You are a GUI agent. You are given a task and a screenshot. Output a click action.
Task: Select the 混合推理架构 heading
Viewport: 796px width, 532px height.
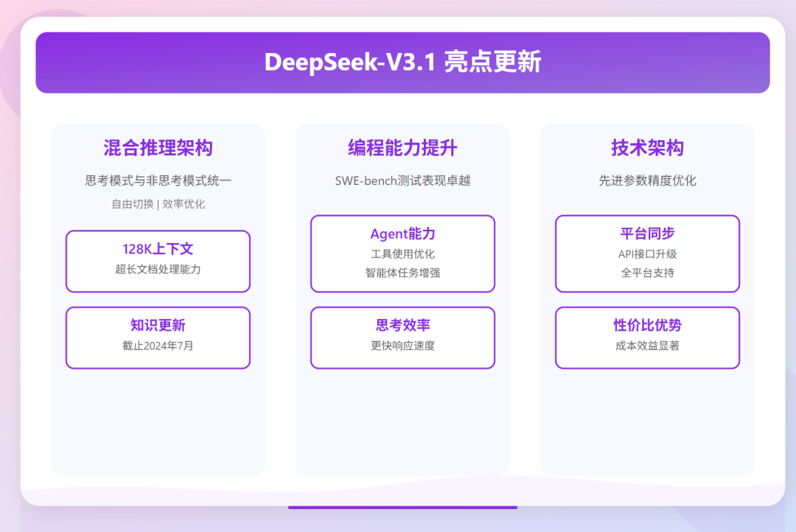click(158, 147)
